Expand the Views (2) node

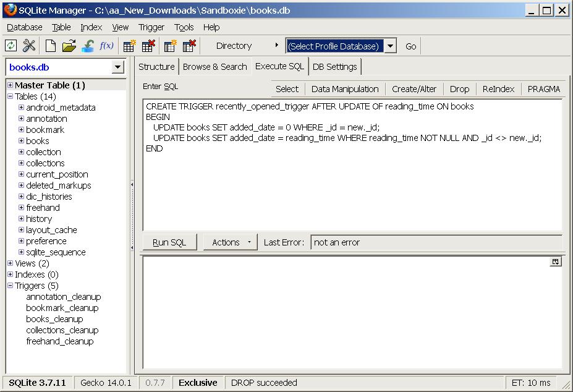point(11,263)
